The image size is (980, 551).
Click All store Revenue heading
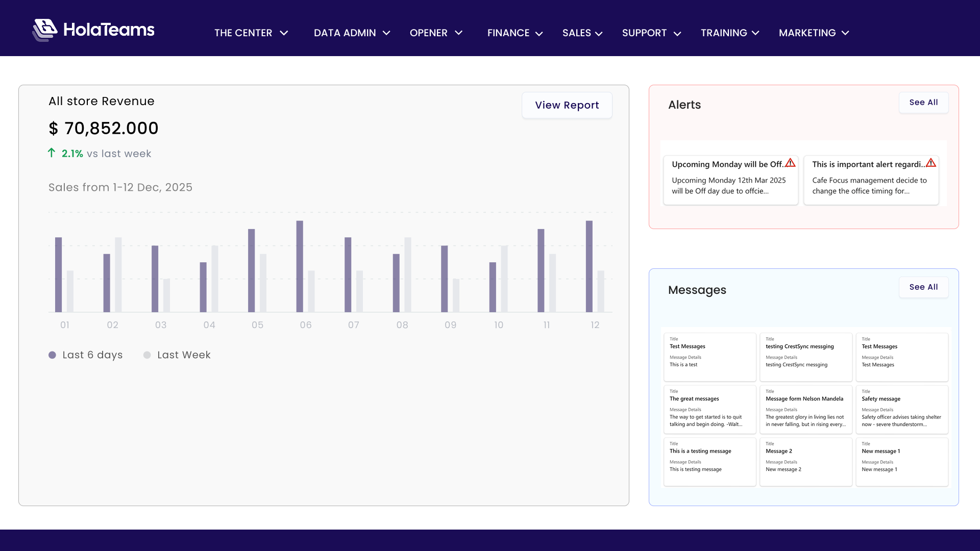pyautogui.click(x=101, y=101)
